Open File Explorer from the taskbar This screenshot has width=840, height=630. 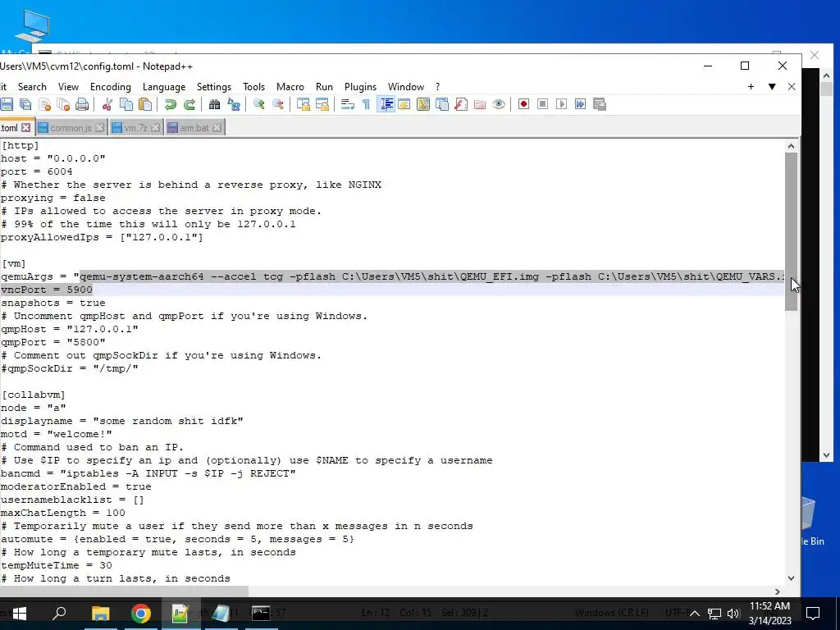point(100,614)
